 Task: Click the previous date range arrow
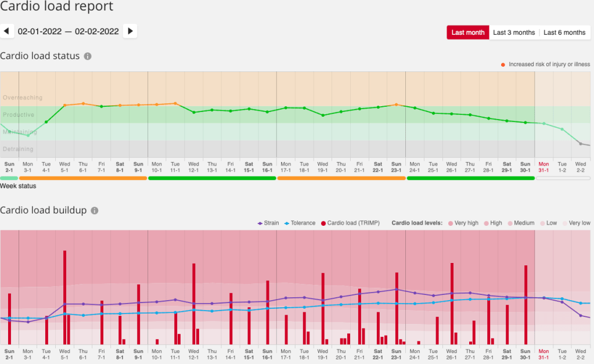tap(7, 31)
